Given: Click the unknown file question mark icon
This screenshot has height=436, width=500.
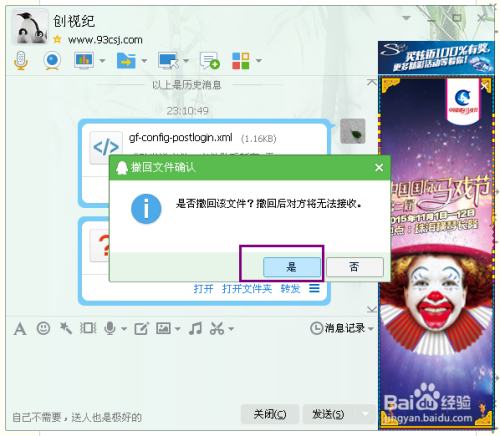Looking at the screenshot, I should [100, 246].
